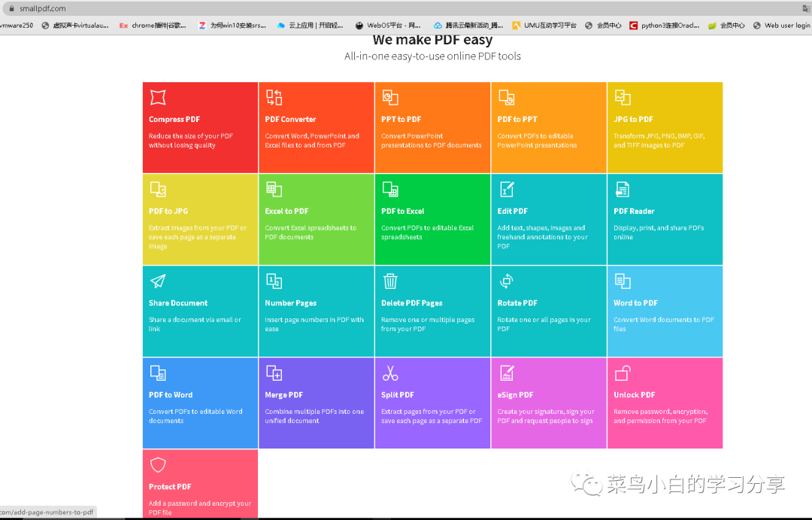Screen dimensions: 812x520
Task: Open the Compress PDF title link
Action: pyautogui.click(x=174, y=119)
